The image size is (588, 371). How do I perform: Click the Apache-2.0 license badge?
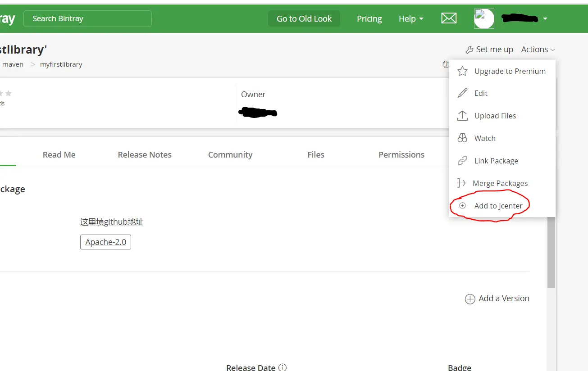coord(105,242)
